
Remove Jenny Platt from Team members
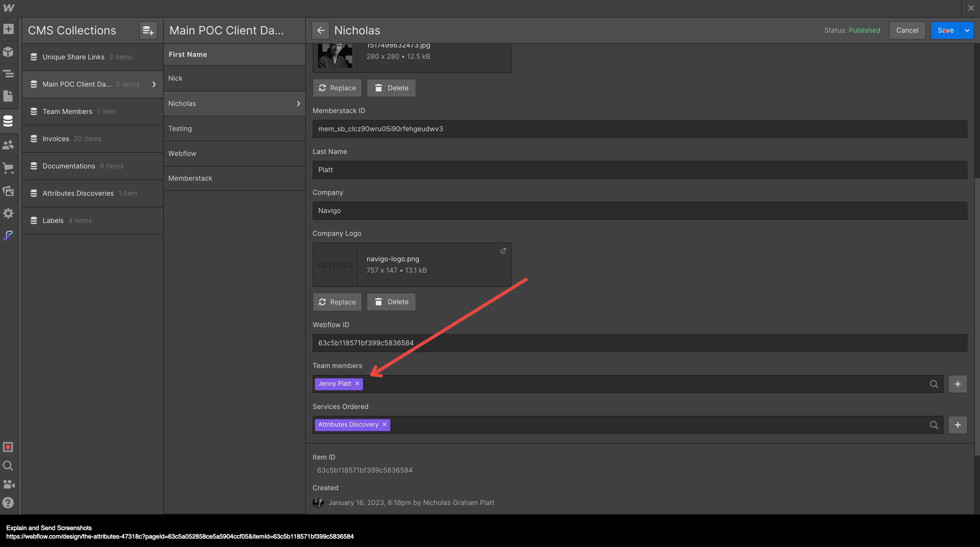[357, 383]
